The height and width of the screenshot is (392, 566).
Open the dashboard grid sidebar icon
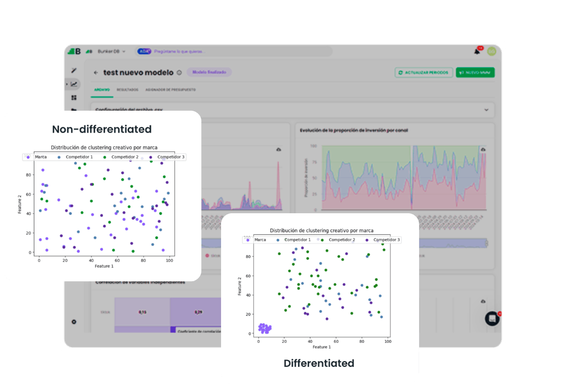tap(74, 97)
